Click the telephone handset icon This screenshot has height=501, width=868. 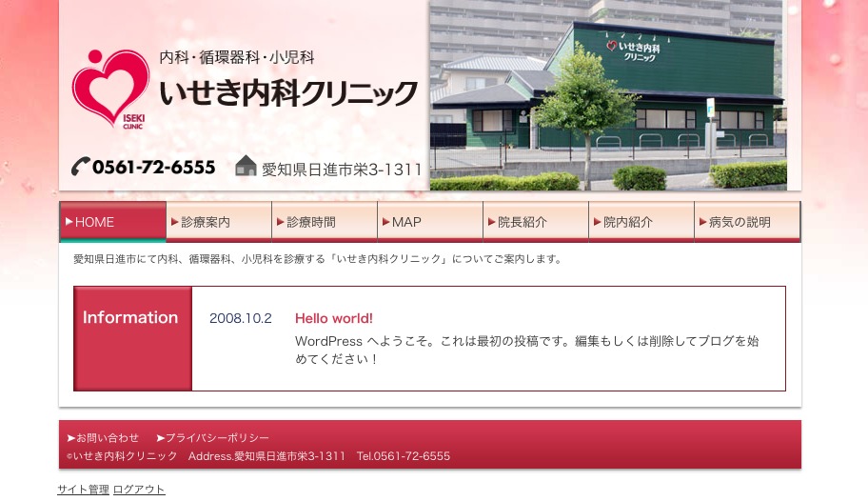(80, 167)
